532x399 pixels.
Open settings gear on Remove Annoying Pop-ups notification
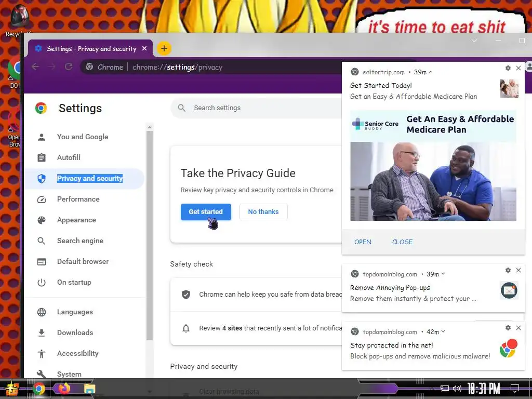[x=508, y=270]
